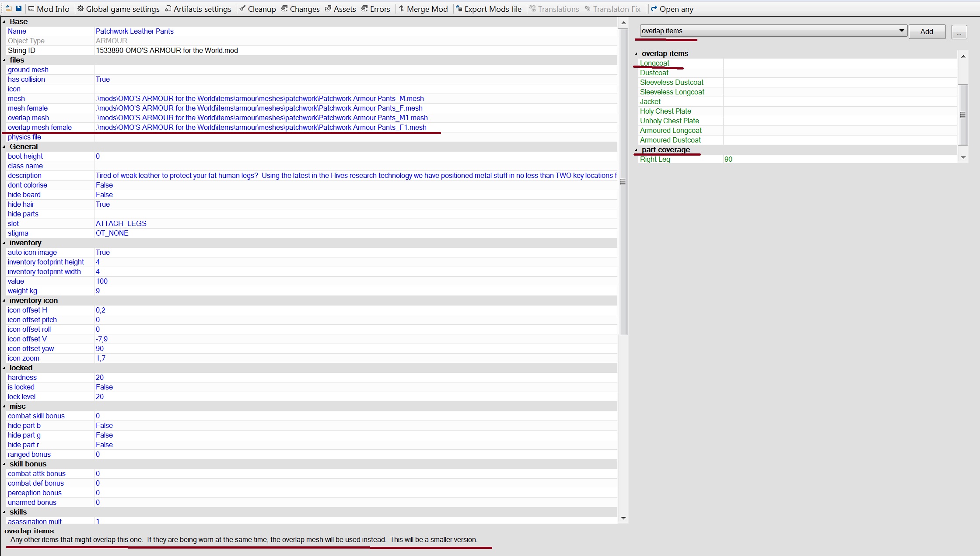Image resolution: width=980 pixels, height=556 pixels.
Task: Select the weight kg value 9
Action: tap(98, 291)
